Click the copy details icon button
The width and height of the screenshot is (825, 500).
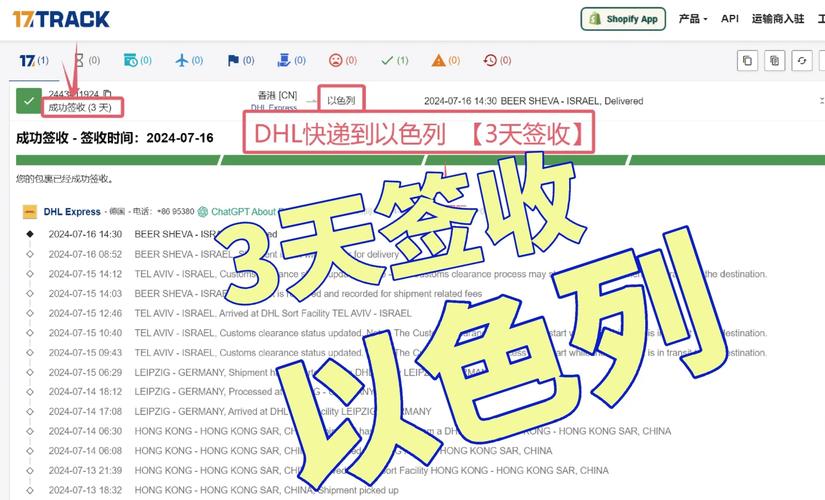774,61
